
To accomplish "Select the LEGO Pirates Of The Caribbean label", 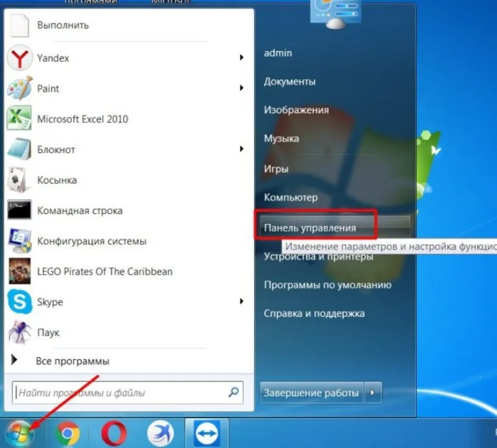I will pyautogui.click(x=105, y=272).
